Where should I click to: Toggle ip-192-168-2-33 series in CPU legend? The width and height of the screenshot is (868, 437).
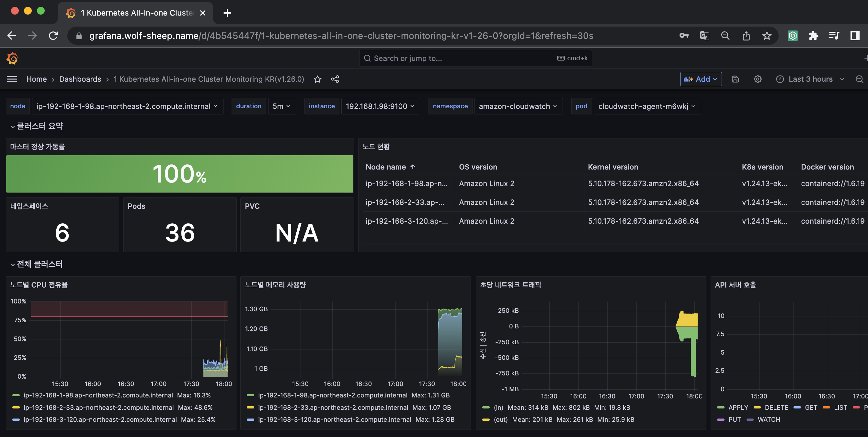pos(98,407)
